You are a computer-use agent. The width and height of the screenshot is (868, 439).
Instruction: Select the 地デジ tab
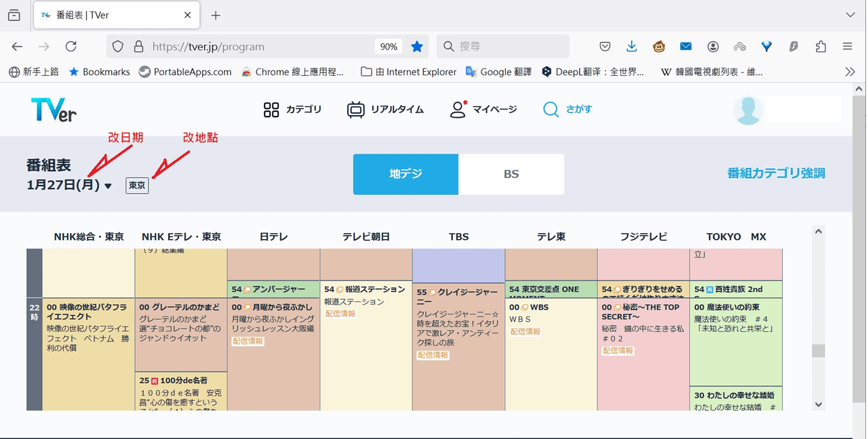406,174
